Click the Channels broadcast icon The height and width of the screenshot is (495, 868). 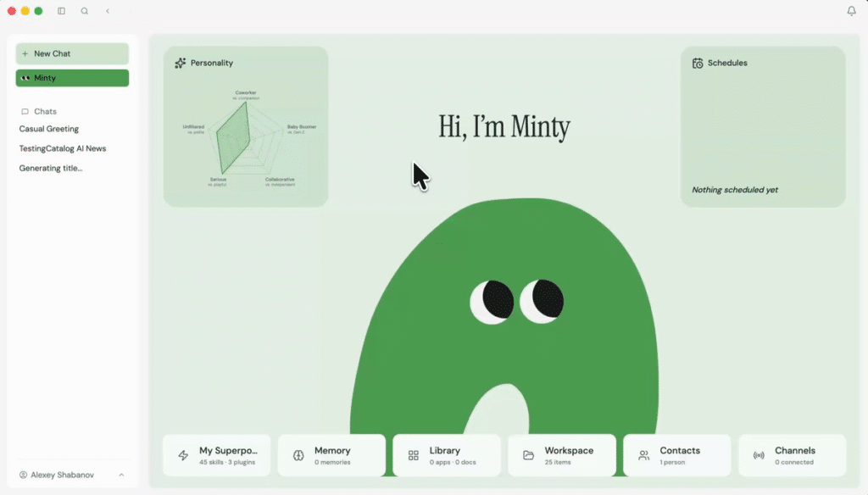coord(759,455)
